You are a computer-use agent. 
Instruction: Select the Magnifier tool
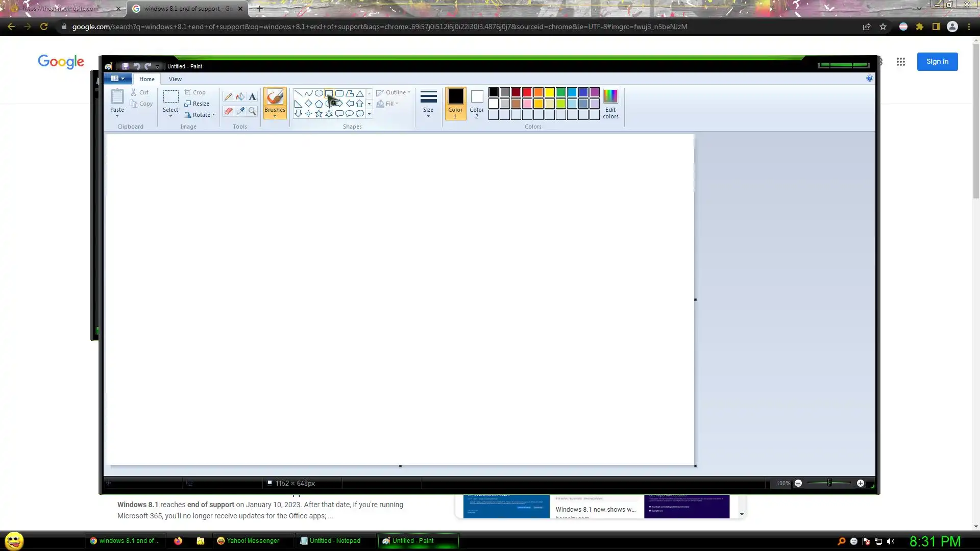(x=252, y=111)
